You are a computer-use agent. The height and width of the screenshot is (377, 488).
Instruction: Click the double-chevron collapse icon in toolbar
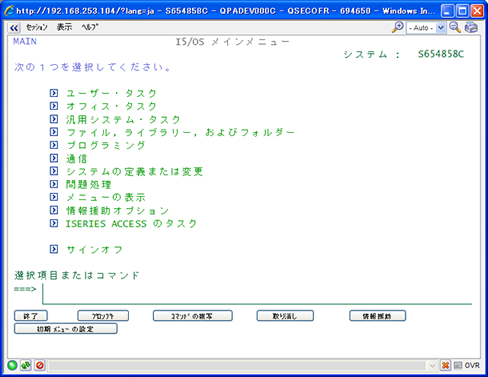click(14, 28)
